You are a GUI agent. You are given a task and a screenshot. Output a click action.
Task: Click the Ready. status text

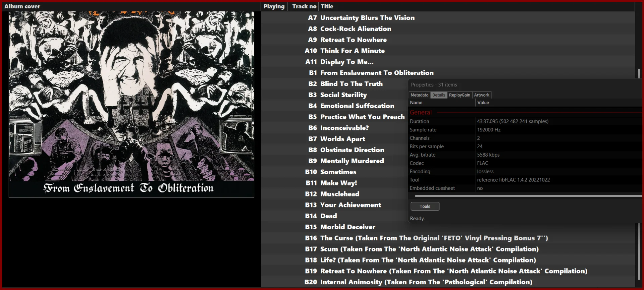point(417,219)
